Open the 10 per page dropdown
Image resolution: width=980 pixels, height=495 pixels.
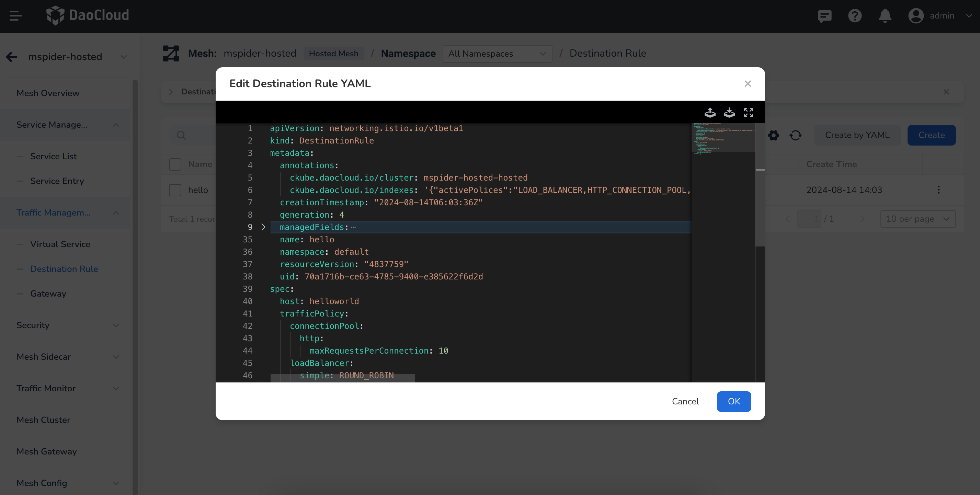coord(917,219)
